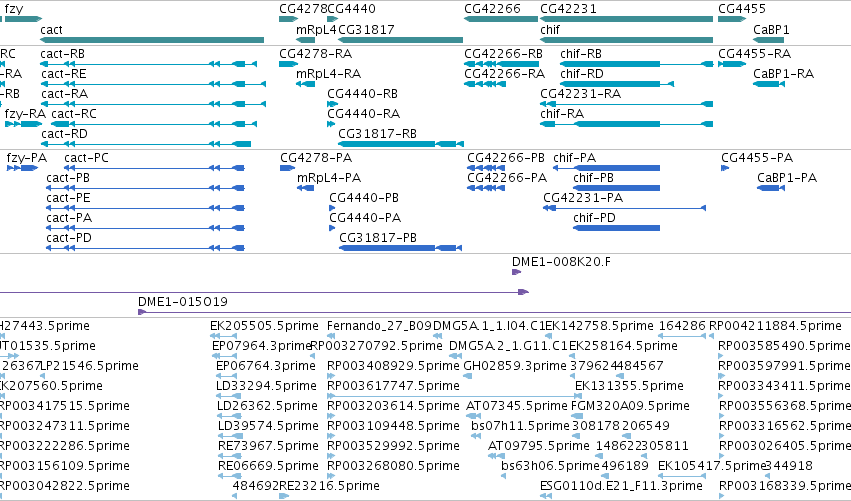Click protein label fzy-PA

[27, 158]
